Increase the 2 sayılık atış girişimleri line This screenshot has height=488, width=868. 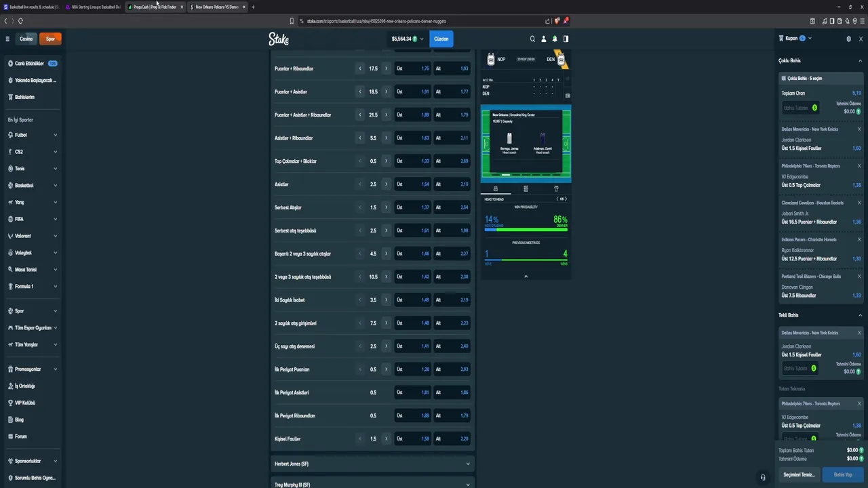tap(387, 323)
